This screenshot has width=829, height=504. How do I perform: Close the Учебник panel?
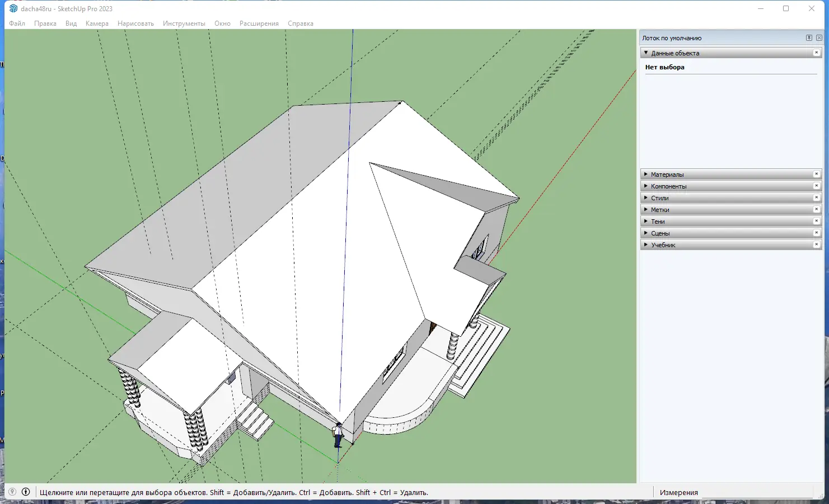[x=816, y=244]
